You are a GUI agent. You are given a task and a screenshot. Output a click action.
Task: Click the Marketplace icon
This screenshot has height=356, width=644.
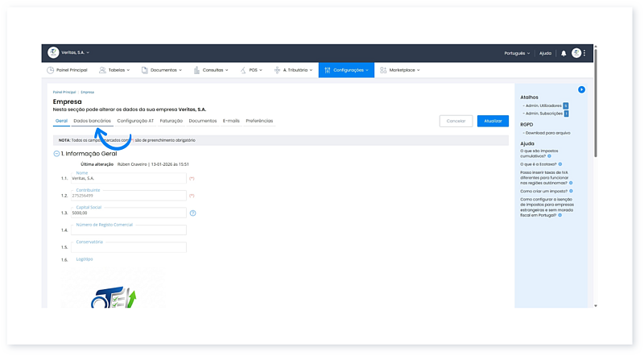[x=383, y=70]
